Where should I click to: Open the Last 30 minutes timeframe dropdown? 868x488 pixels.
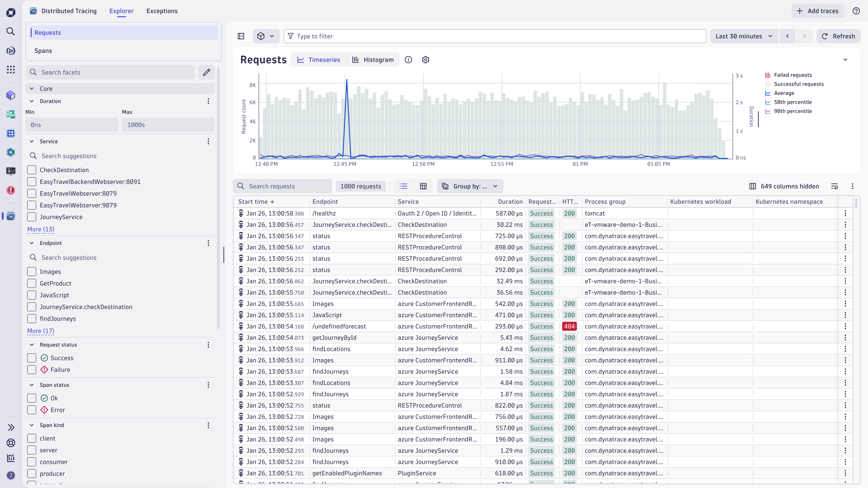(x=744, y=36)
